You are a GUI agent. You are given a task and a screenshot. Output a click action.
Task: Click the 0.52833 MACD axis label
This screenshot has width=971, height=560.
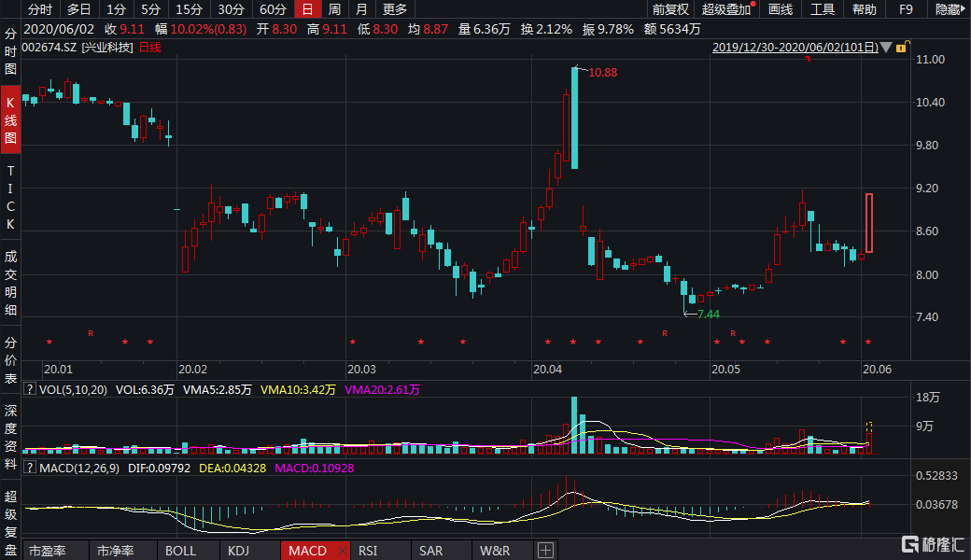point(937,475)
